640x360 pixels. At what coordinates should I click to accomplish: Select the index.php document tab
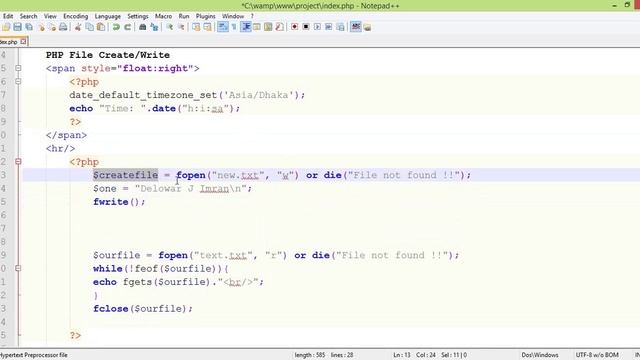pos(9,42)
